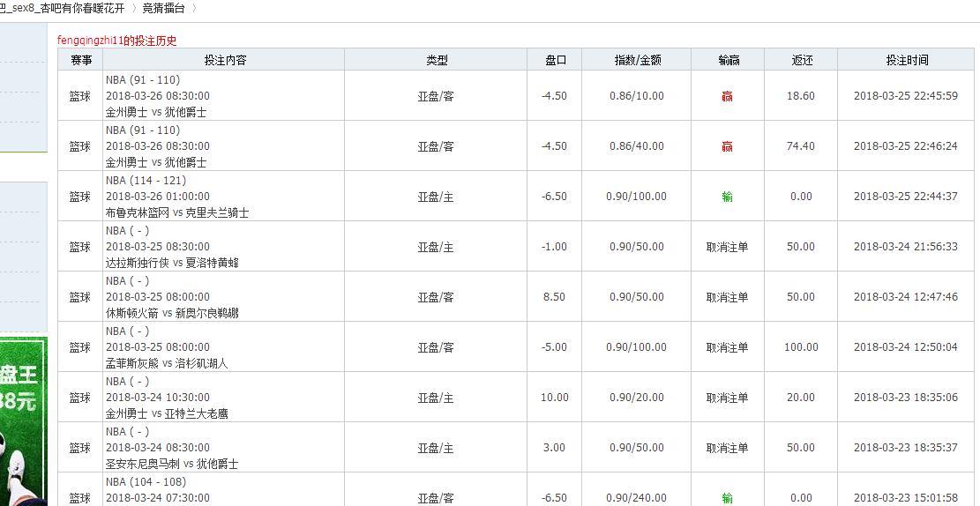Click the bet time 2018-03-25 22:44:37
This screenshot has width=980, height=506.
tap(906, 197)
